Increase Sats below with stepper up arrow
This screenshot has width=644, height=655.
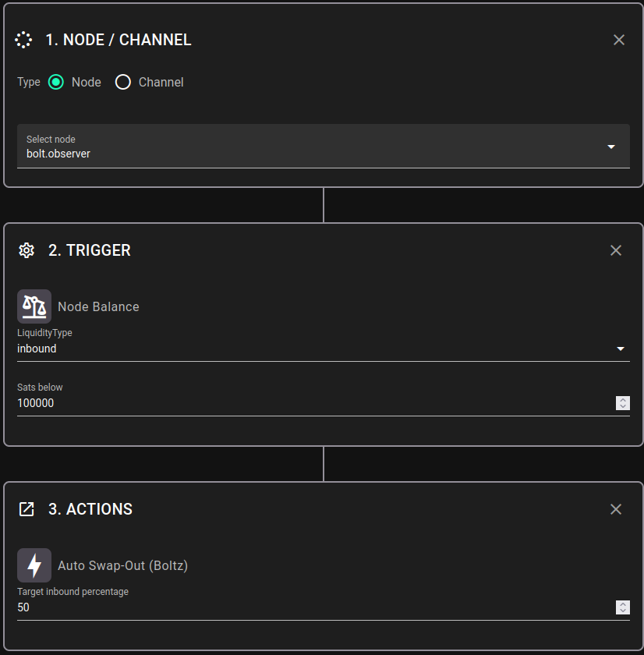coord(623,400)
